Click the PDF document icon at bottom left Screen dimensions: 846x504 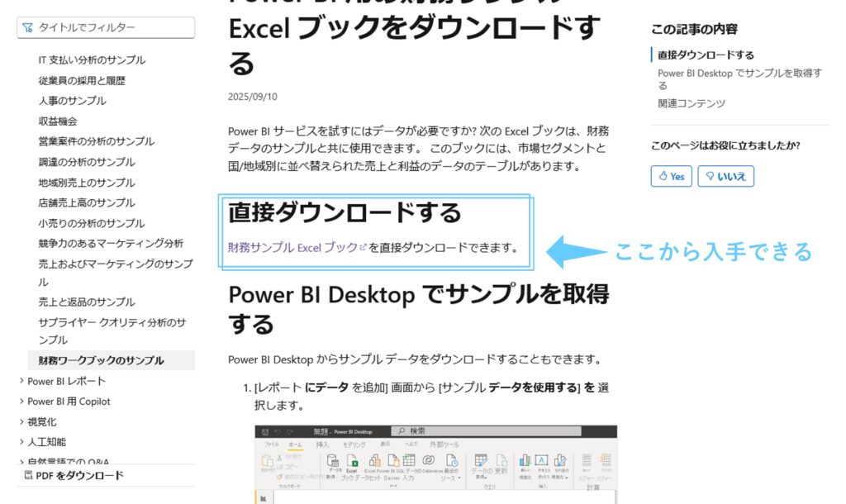(x=29, y=475)
